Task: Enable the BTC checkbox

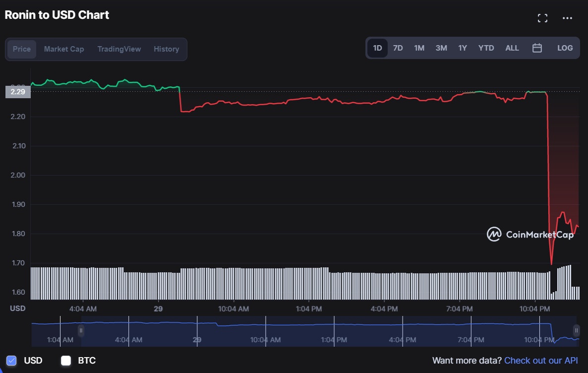Action: [x=66, y=361]
